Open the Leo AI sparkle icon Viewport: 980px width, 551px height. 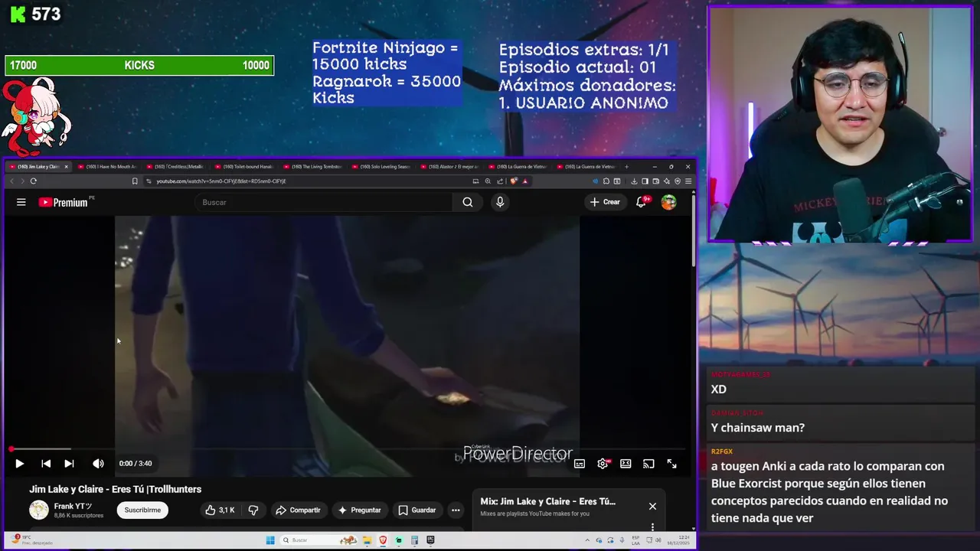[x=667, y=181]
